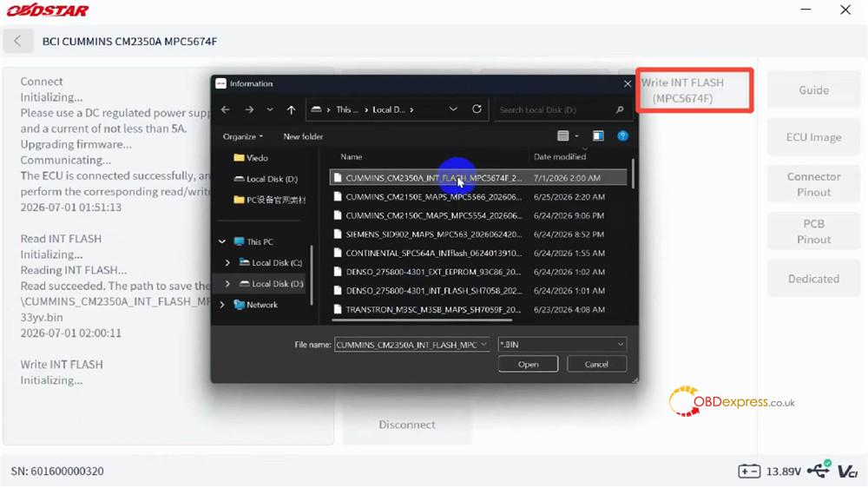Open the Organize menu
Viewport: 868px width, 488px height.
[x=242, y=136]
